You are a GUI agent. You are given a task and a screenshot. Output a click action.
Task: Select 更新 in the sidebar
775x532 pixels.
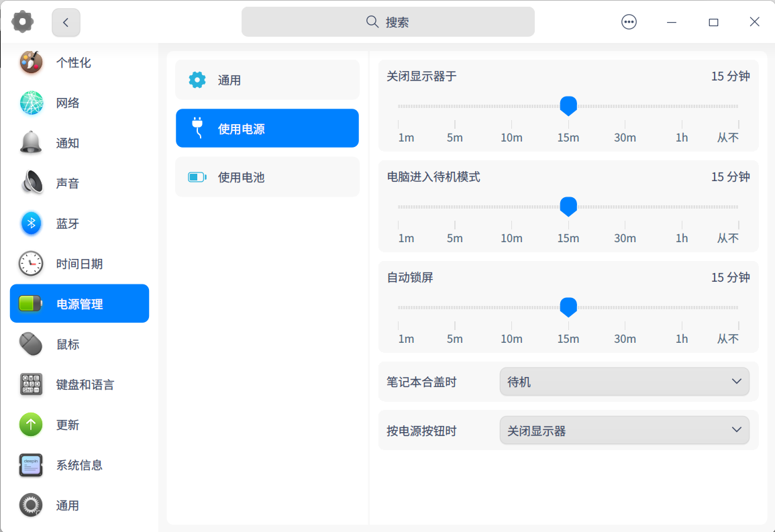(x=80, y=424)
